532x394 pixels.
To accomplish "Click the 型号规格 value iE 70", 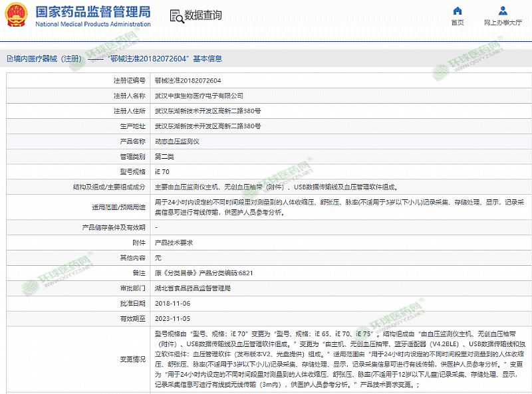I will click(x=162, y=171).
